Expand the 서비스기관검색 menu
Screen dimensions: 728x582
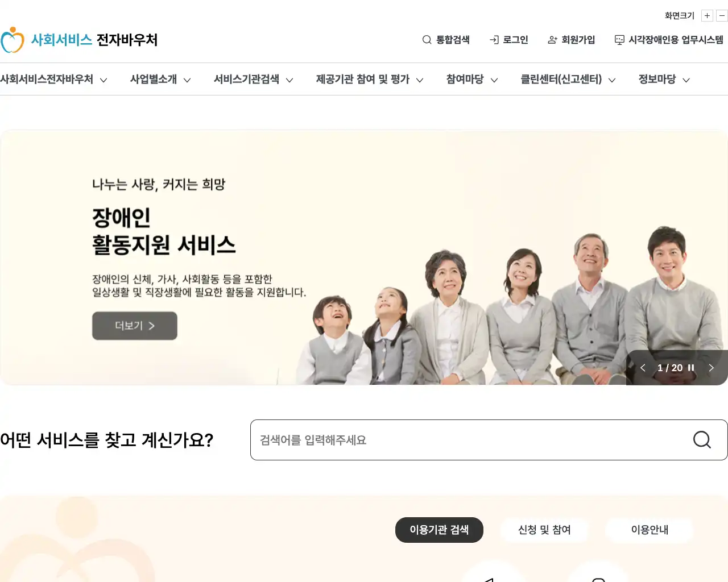pos(254,79)
